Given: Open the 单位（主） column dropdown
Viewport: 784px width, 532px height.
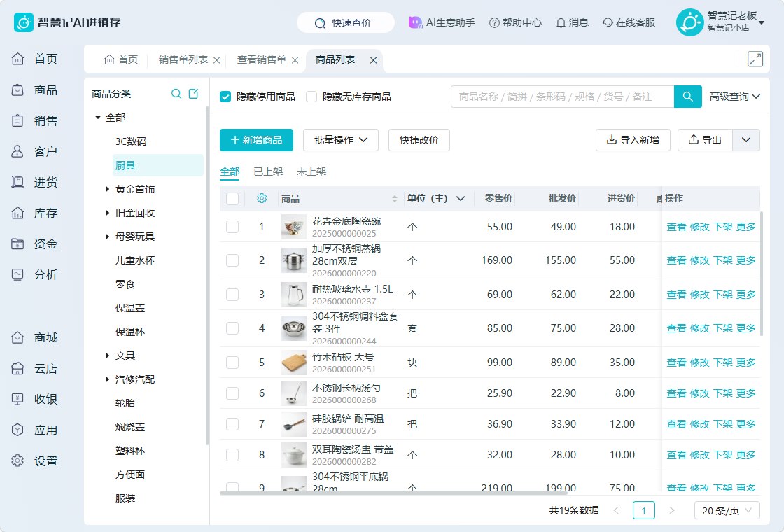Looking at the screenshot, I should click(461, 199).
